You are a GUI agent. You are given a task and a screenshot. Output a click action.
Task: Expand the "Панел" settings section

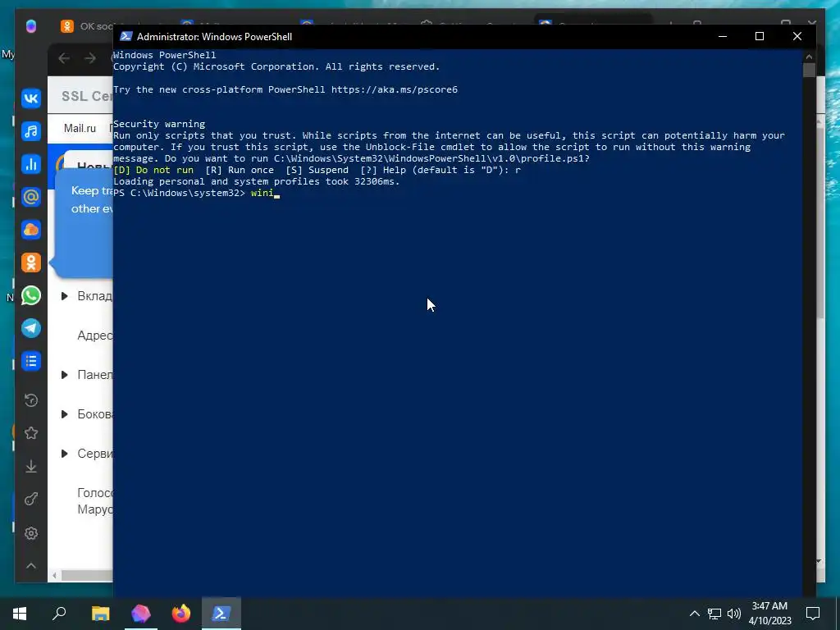[64, 374]
